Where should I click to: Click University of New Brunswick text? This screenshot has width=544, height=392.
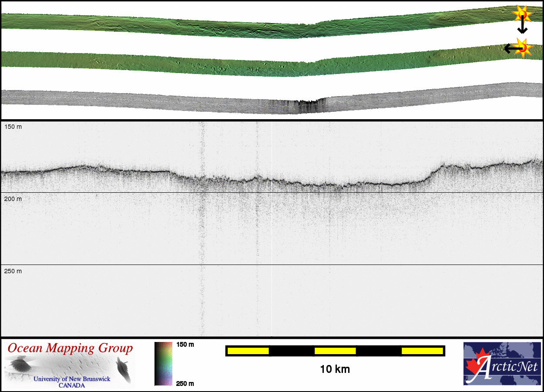pos(72,379)
